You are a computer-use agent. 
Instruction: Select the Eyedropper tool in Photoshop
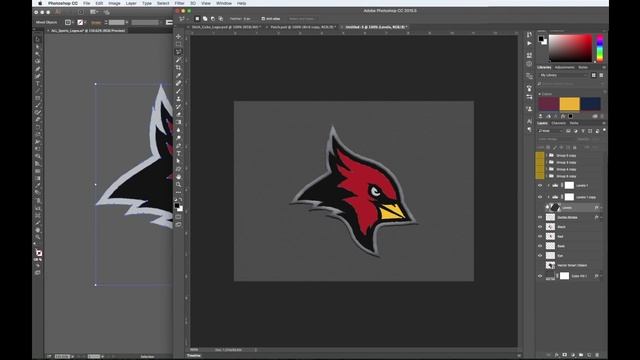pyautogui.click(x=179, y=76)
